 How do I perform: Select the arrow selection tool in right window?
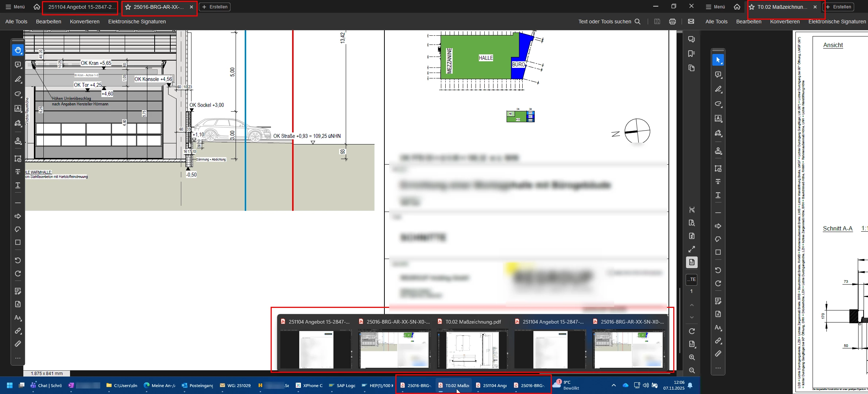click(x=718, y=60)
